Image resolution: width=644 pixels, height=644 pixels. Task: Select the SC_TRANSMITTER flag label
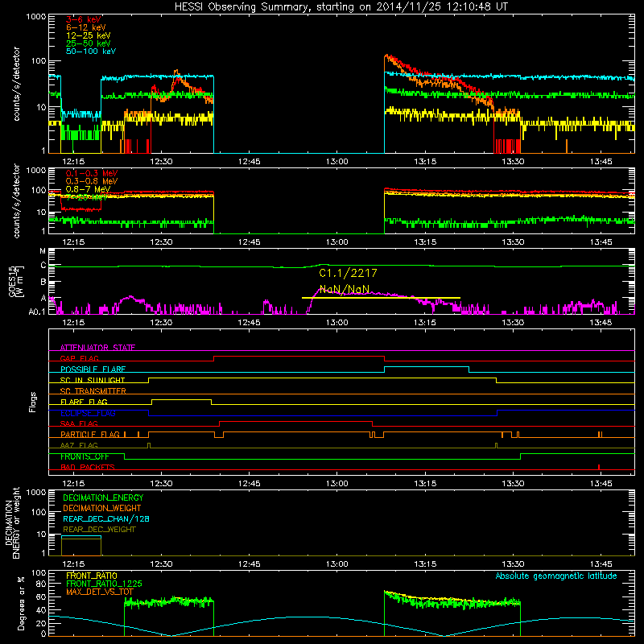click(93, 391)
